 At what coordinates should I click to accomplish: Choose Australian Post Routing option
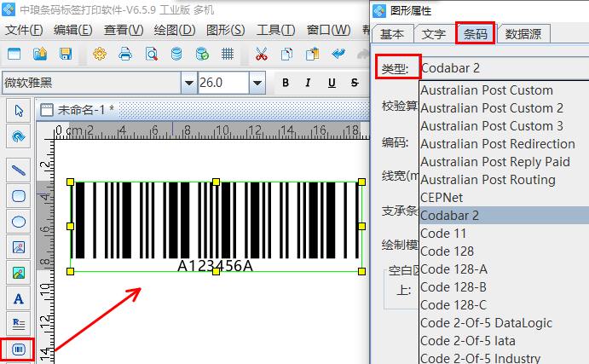[504, 180]
